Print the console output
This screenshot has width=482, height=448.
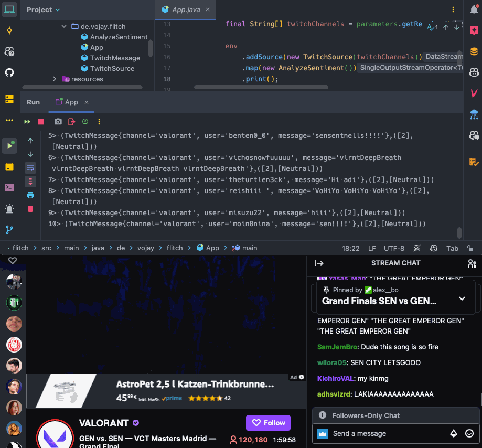tap(30, 195)
